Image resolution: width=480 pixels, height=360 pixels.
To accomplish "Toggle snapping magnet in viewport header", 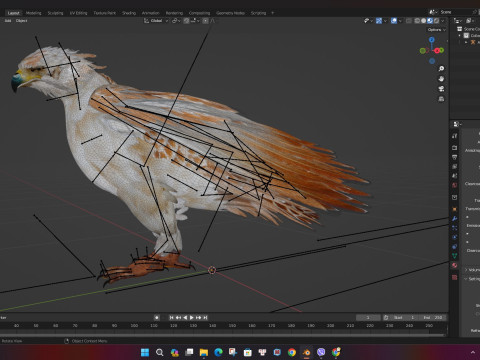I will click(x=187, y=21).
